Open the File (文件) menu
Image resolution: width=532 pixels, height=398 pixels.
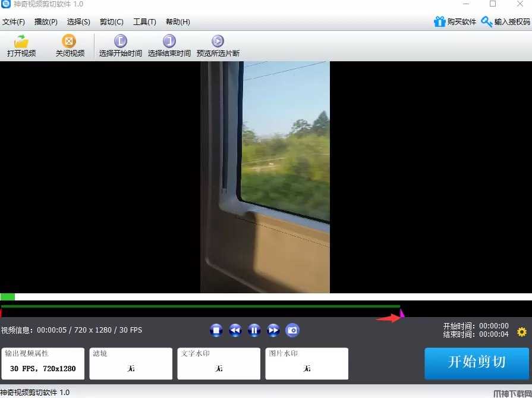click(14, 22)
